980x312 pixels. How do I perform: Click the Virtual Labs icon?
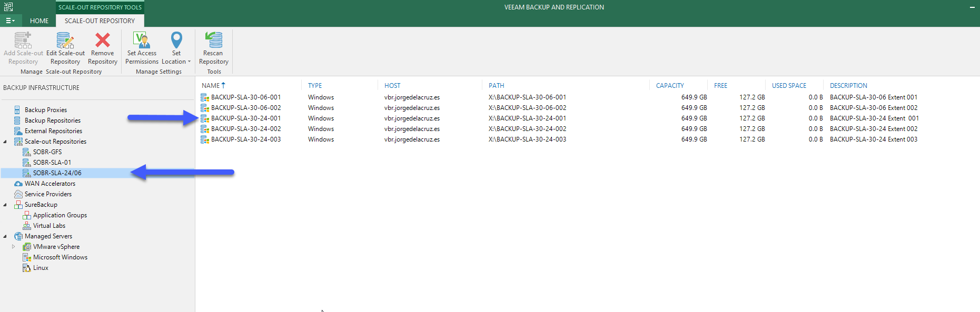[26, 226]
